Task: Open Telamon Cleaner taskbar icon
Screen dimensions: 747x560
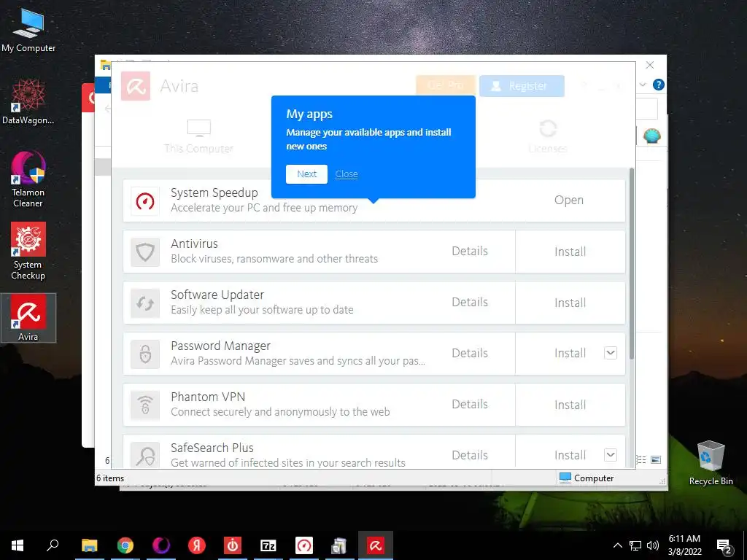Action: [x=161, y=545]
